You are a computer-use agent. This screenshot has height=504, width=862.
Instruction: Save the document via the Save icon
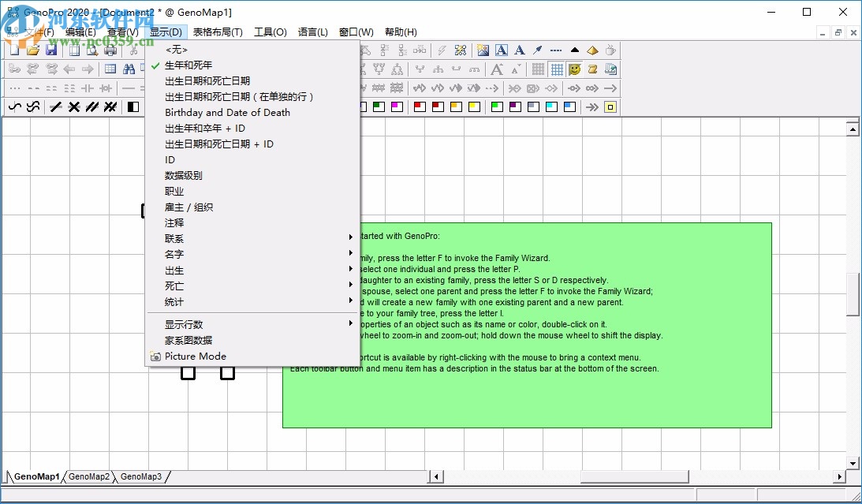pyautogui.click(x=50, y=48)
